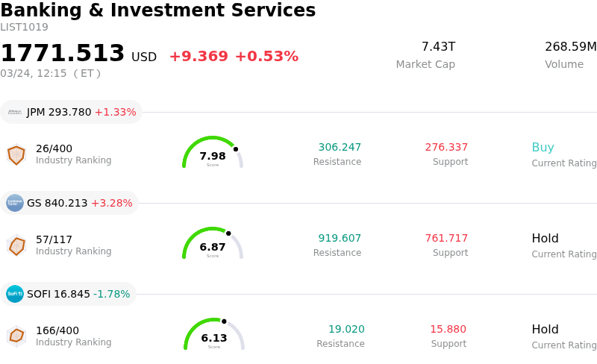Open the GS 840.213 ticker pill
Viewport: 597px width, 364px height.
click(x=70, y=203)
